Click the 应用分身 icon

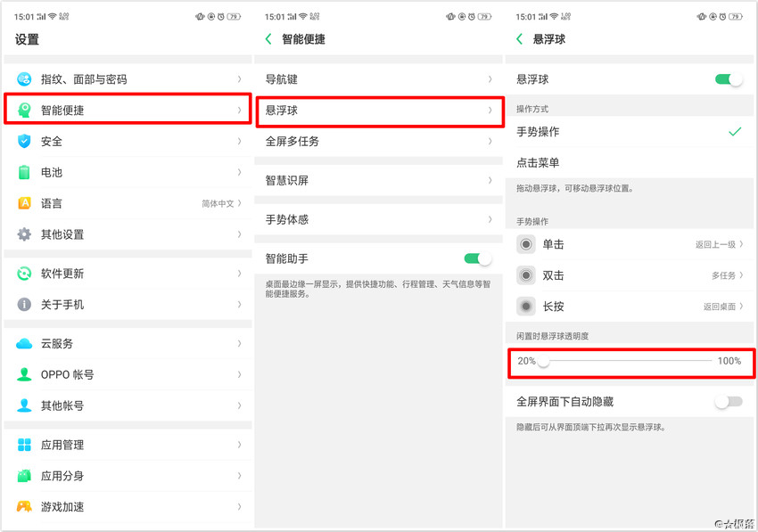25,475
